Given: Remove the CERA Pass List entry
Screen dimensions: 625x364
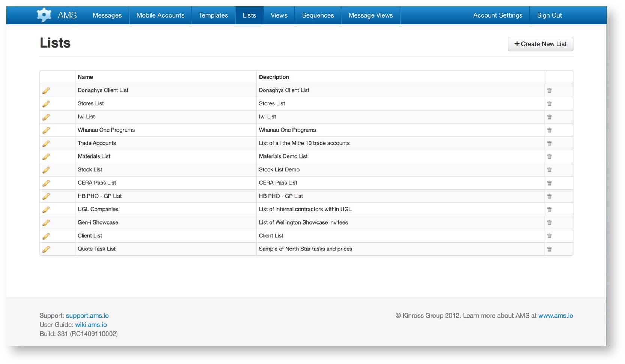Looking at the screenshot, I should [550, 183].
